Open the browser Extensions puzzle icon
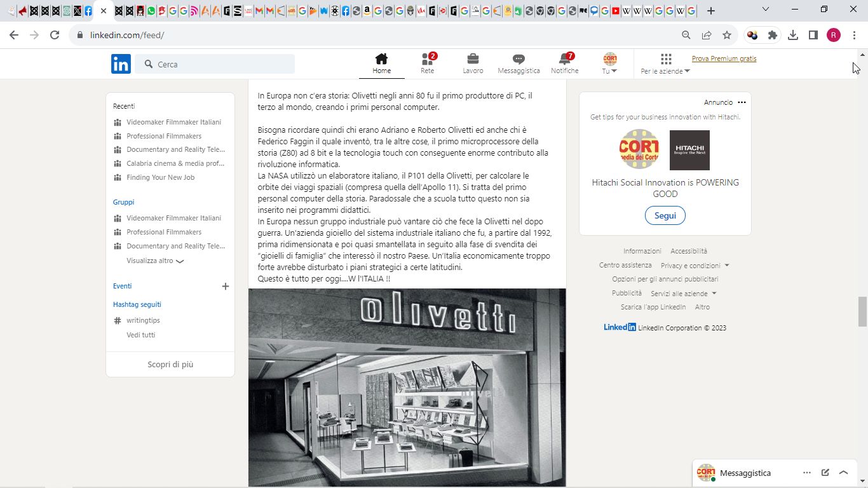868x488 pixels. (x=773, y=36)
